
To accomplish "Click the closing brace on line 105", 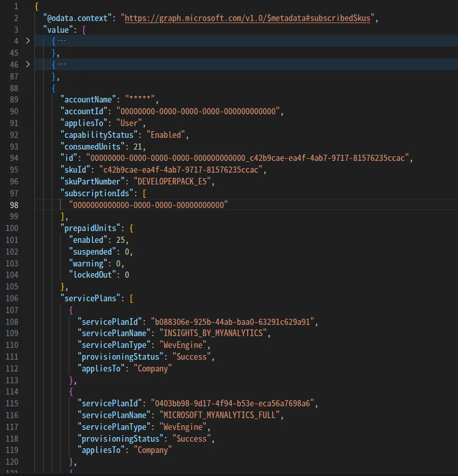I will pyautogui.click(x=62, y=287).
